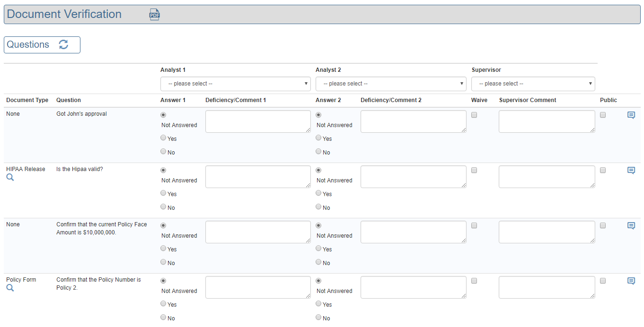
Task: Select Yes for Answer 1 on John's approval
Action: [163, 138]
